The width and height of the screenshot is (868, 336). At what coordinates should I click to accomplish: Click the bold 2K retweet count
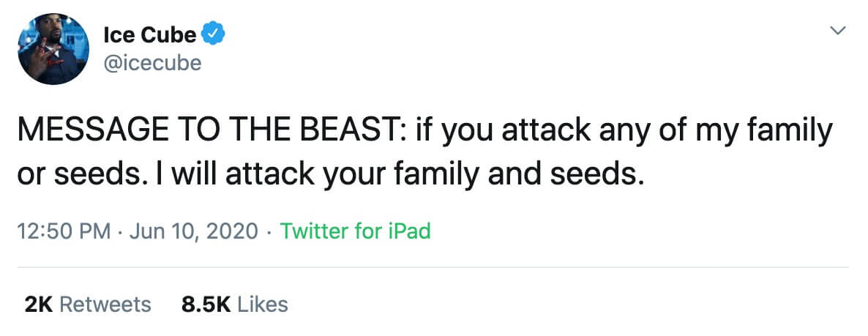(x=38, y=305)
